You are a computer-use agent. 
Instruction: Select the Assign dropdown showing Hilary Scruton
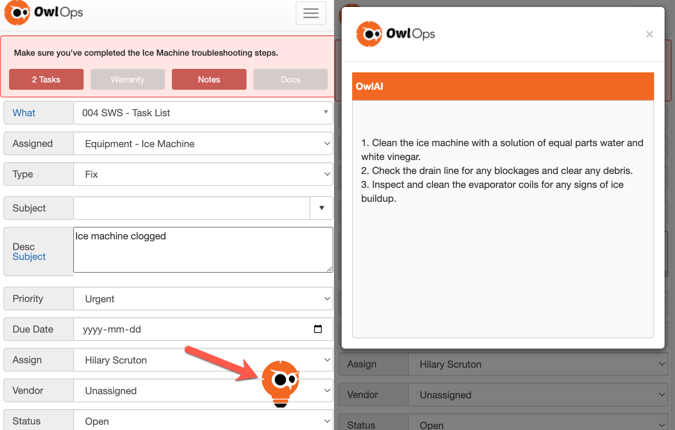pyautogui.click(x=203, y=360)
